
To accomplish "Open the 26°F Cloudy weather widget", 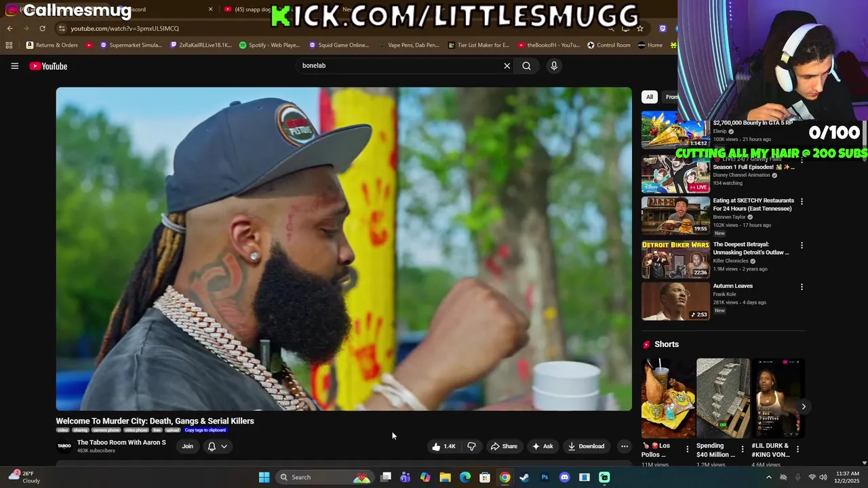I will 24,477.
